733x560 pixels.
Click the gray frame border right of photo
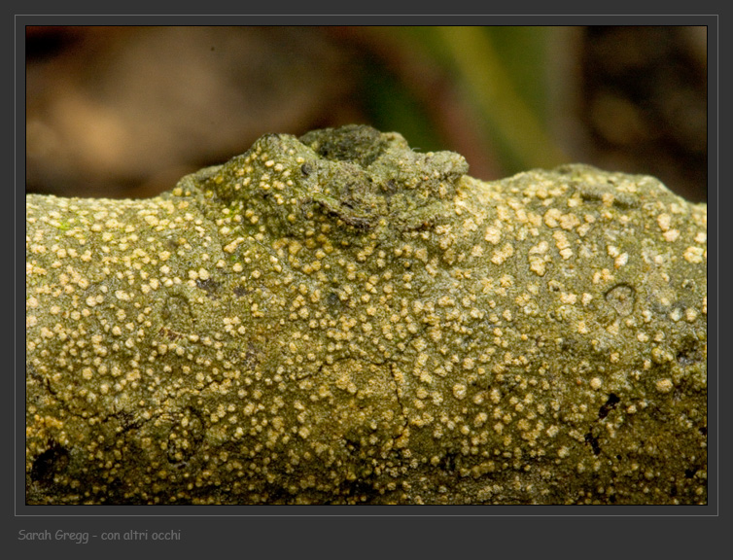[712, 264]
